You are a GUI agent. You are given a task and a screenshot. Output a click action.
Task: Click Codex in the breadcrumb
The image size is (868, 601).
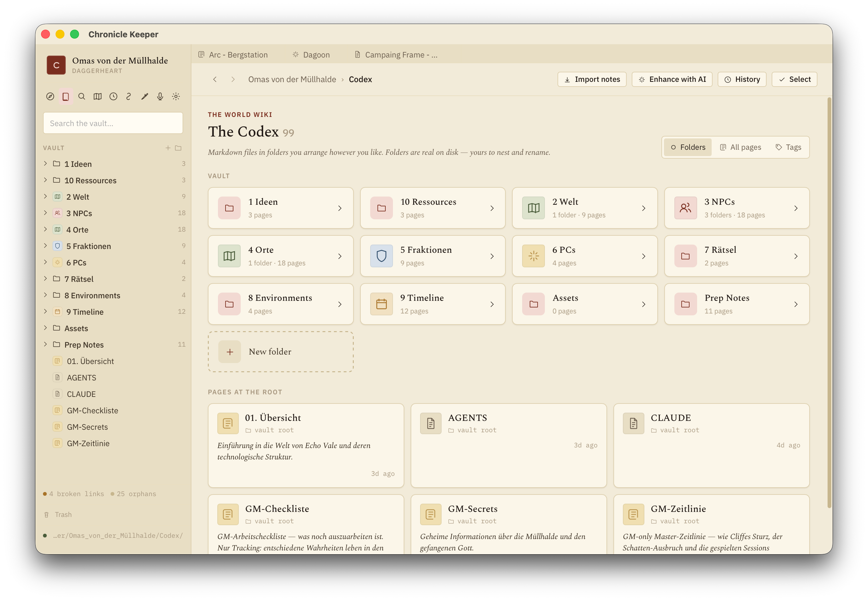click(x=360, y=79)
